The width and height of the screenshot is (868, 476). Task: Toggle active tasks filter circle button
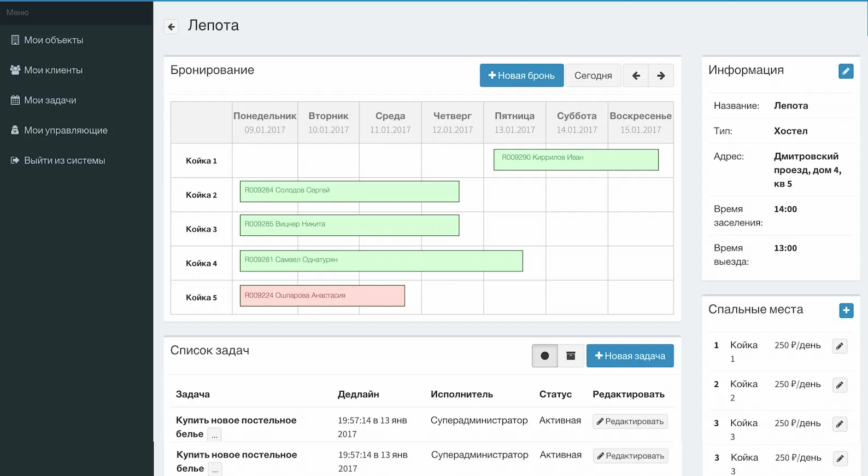544,356
